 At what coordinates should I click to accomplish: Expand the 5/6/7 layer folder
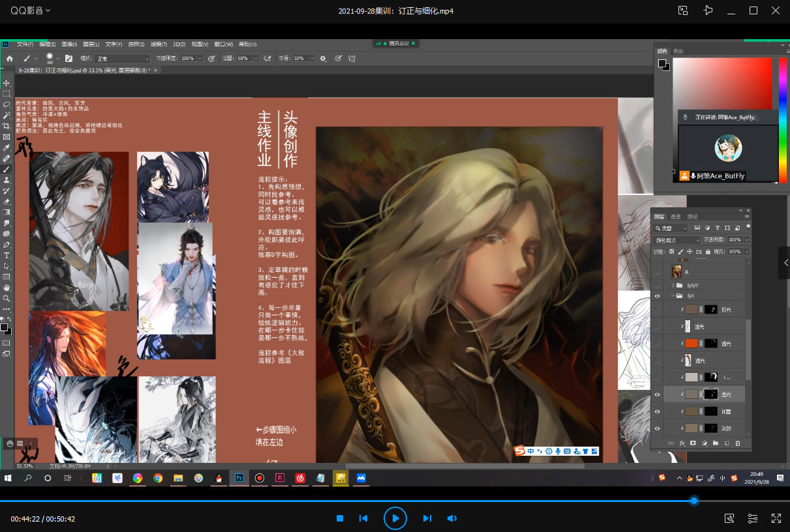[x=672, y=285]
